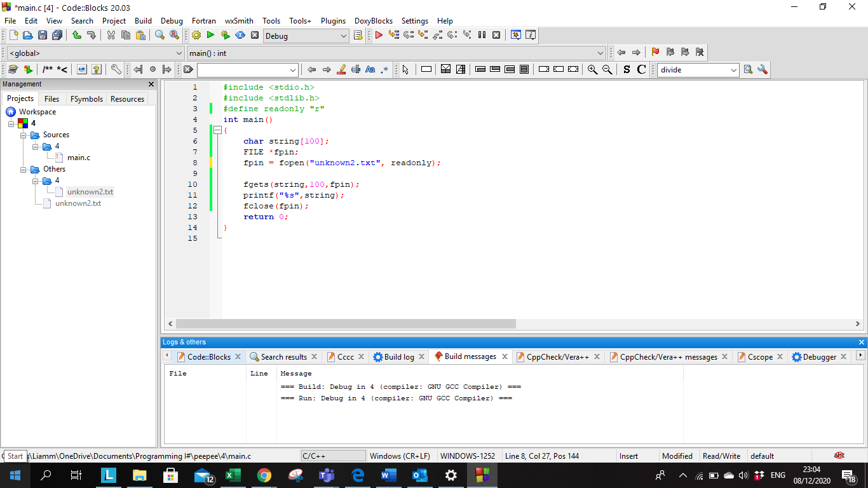Click the Save file floppy icon
The width and height of the screenshot is (868, 488).
coord(43,36)
